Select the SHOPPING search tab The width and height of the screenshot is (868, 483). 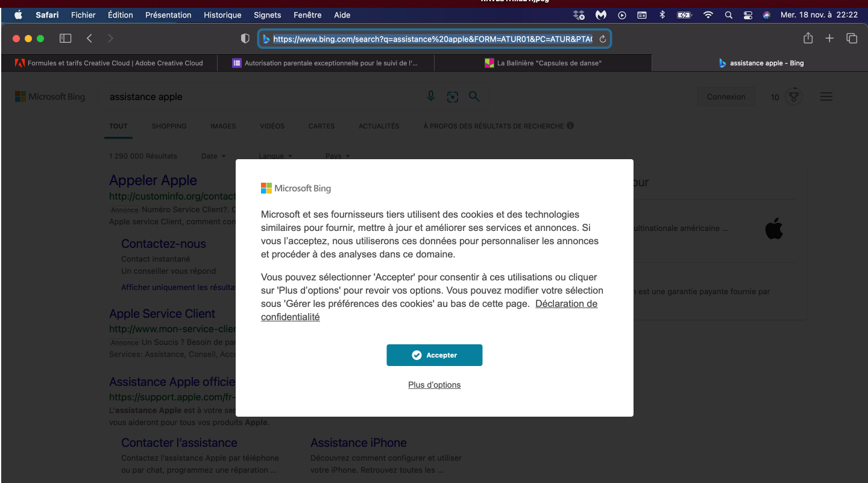tap(169, 126)
